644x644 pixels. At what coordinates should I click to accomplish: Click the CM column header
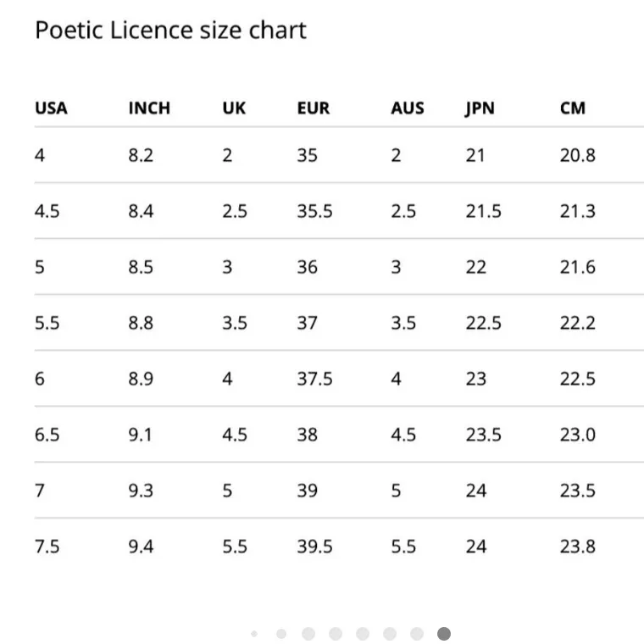click(x=573, y=108)
